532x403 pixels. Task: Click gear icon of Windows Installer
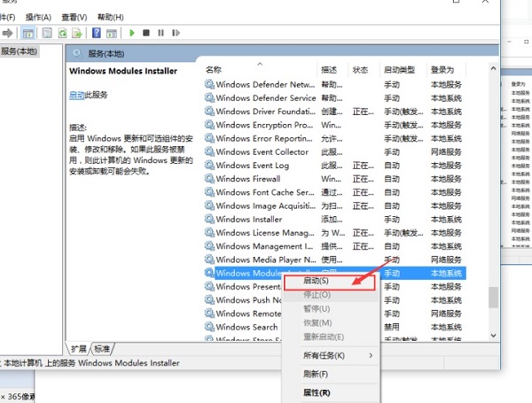click(x=209, y=220)
